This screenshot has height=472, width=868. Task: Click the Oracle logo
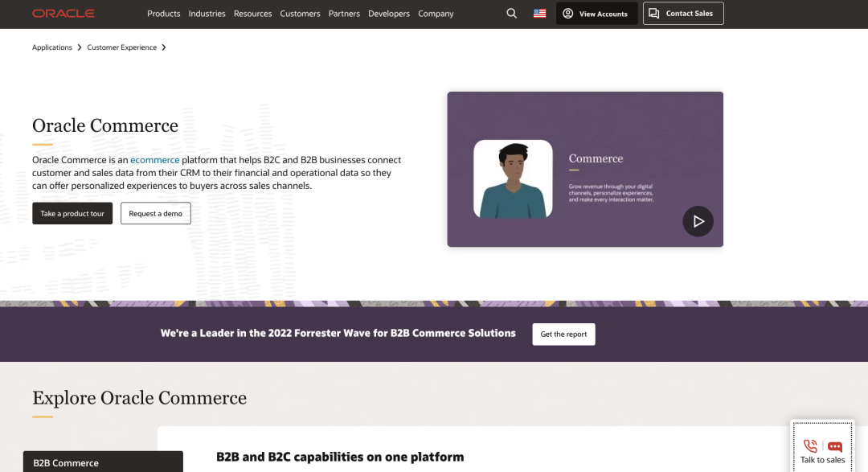(63, 14)
